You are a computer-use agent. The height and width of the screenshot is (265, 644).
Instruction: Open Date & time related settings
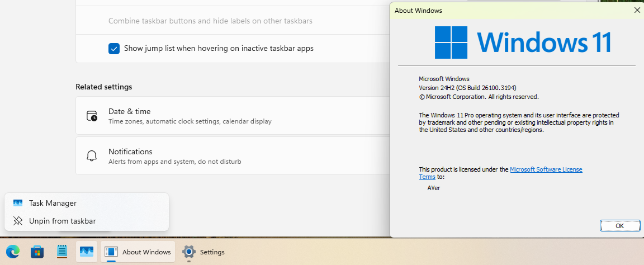click(233, 116)
